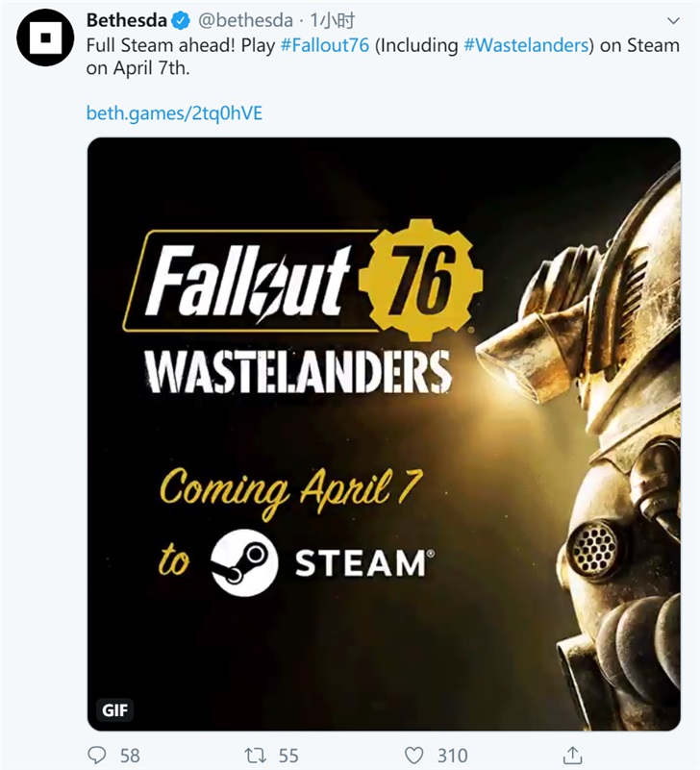
Task: Open the #Fallout76 hashtag
Action: click(325, 45)
